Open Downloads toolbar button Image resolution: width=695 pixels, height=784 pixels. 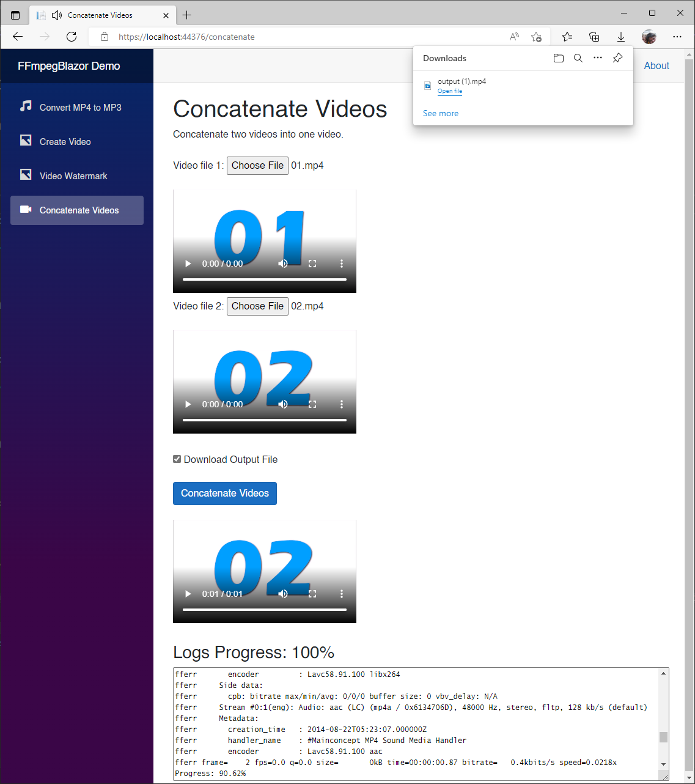point(621,37)
